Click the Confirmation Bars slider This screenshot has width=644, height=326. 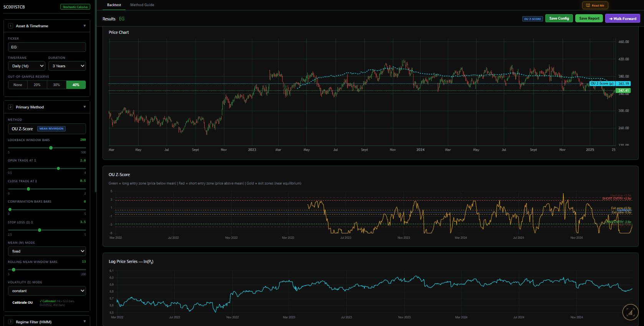pos(47,210)
